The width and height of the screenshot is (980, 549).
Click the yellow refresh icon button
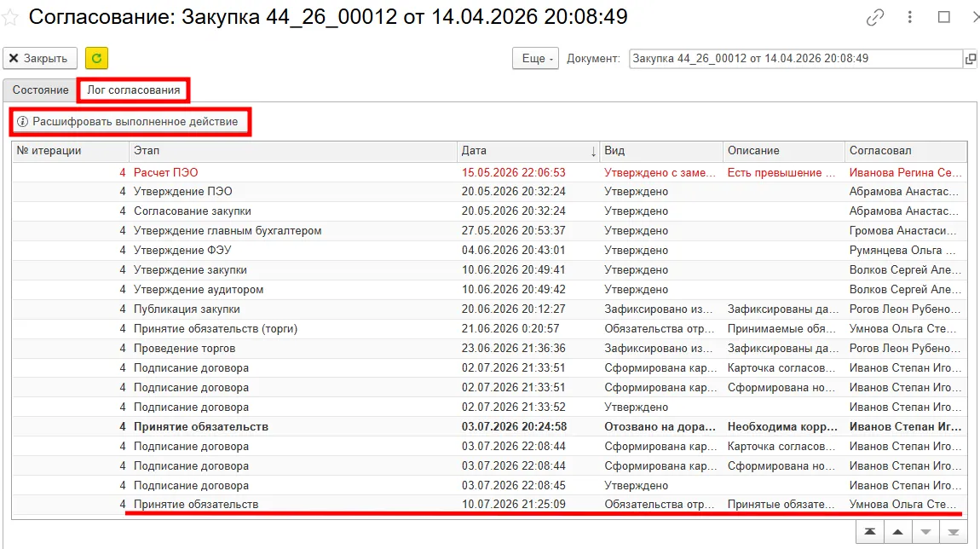click(96, 58)
